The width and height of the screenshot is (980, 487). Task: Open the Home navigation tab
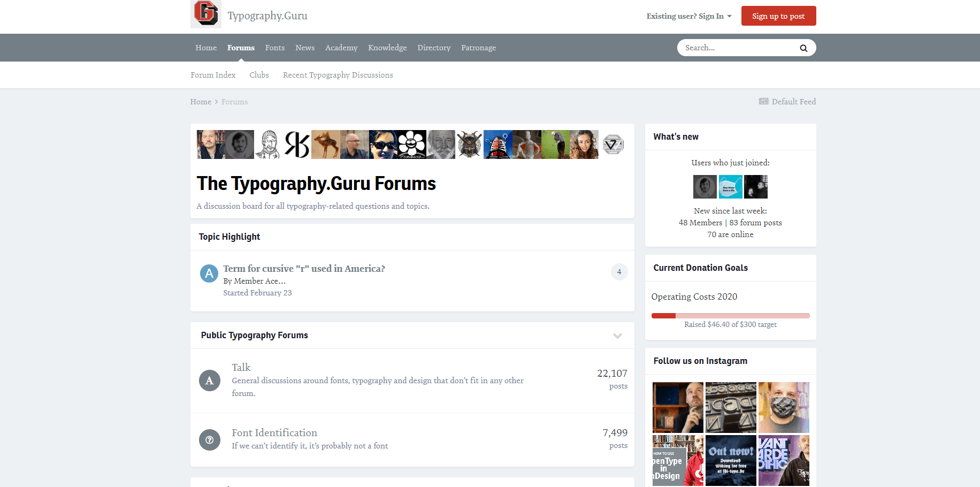(x=206, y=48)
